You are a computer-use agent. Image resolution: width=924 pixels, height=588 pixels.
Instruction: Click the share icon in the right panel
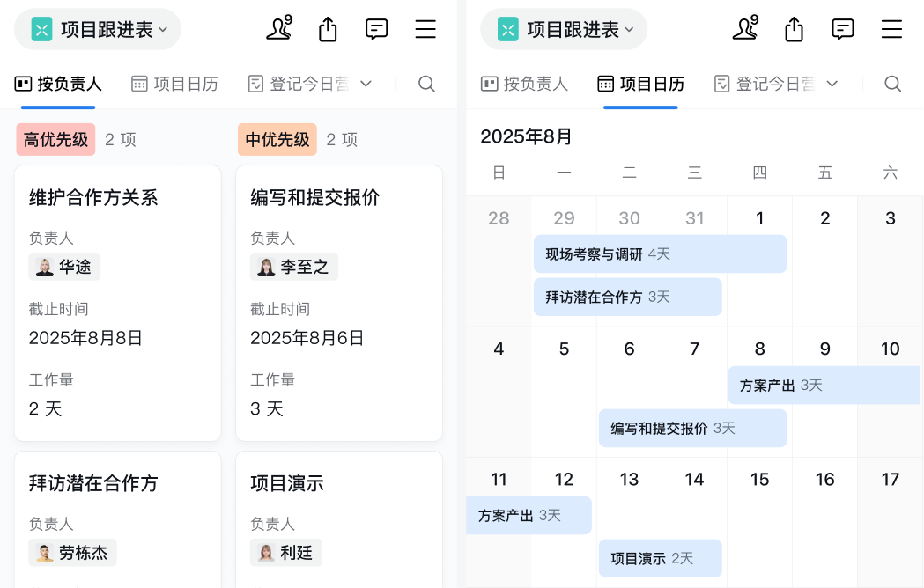coord(794,29)
